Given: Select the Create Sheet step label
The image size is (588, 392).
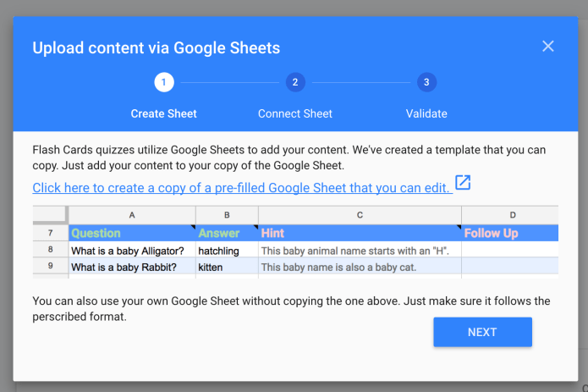Looking at the screenshot, I should [163, 113].
